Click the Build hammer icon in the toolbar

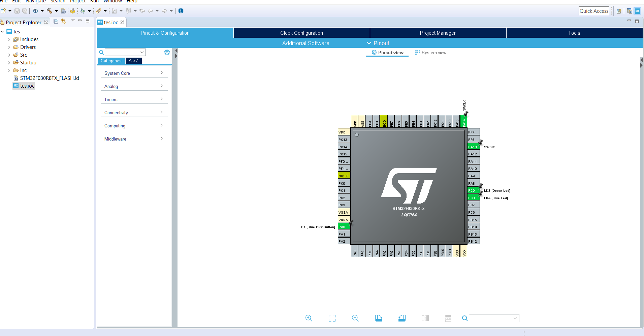click(49, 11)
